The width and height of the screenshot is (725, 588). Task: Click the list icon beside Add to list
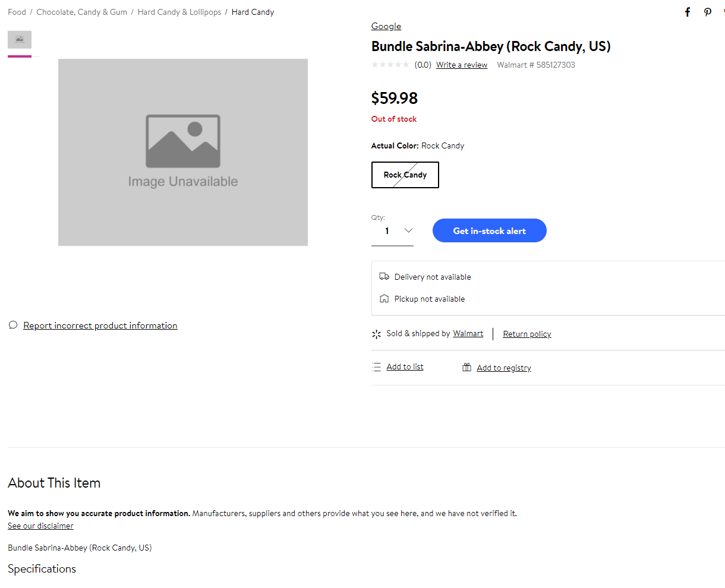[376, 367]
